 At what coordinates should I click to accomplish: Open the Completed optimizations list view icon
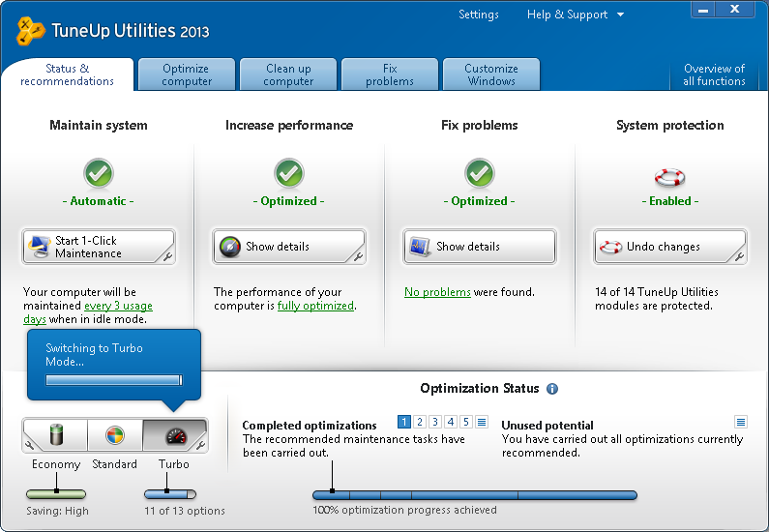[x=482, y=422]
